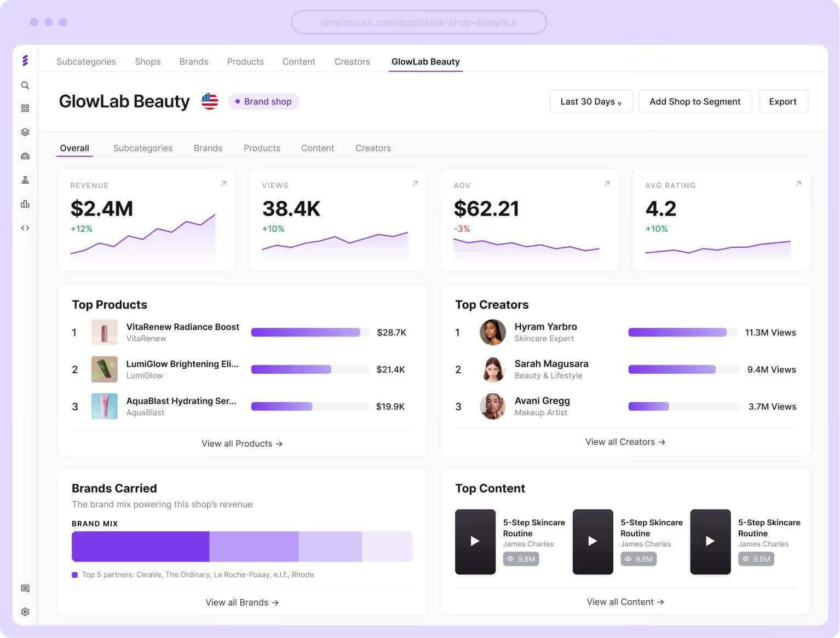Click the VitaRenew Radiance Boost revenue bar
840x638 pixels.
click(x=309, y=332)
